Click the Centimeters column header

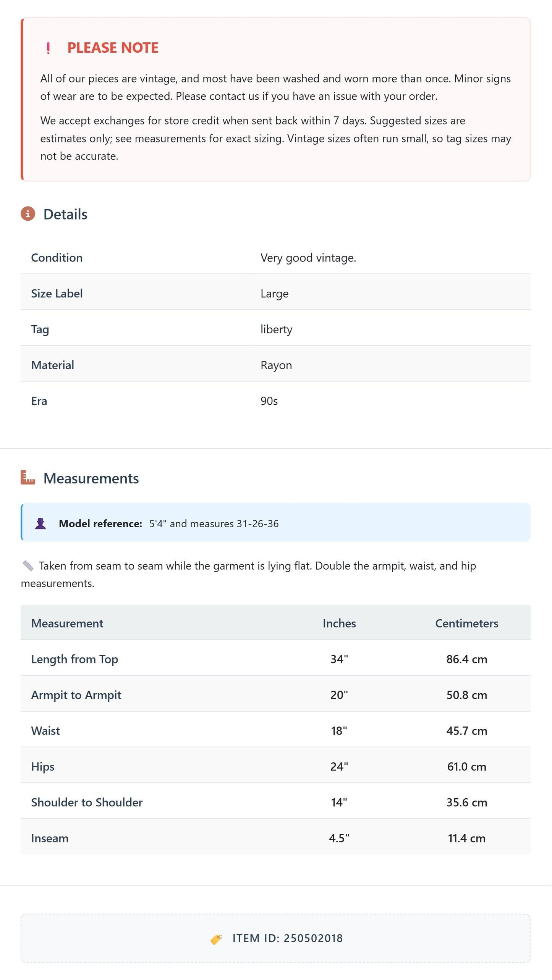(x=467, y=623)
